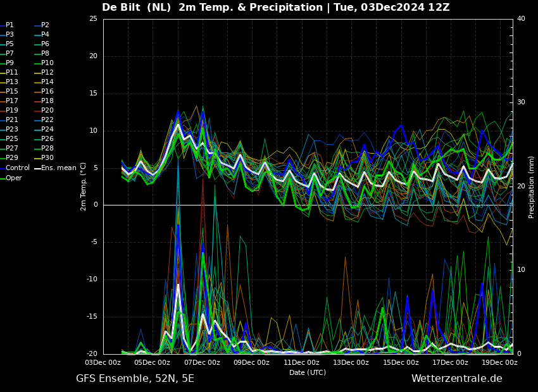Image resolution: width=538 pixels, height=392 pixels.
Task: Click the 25 temperature axis tick
Action: 93,19
